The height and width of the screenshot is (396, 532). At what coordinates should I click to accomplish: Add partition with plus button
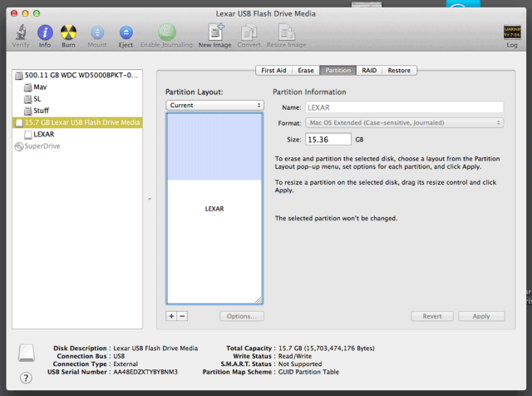click(171, 316)
